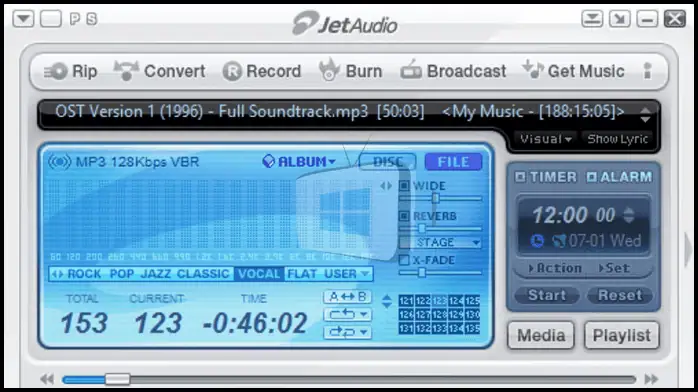Open the timer Action menu
This screenshot has width=698, height=392.
[555, 268]
